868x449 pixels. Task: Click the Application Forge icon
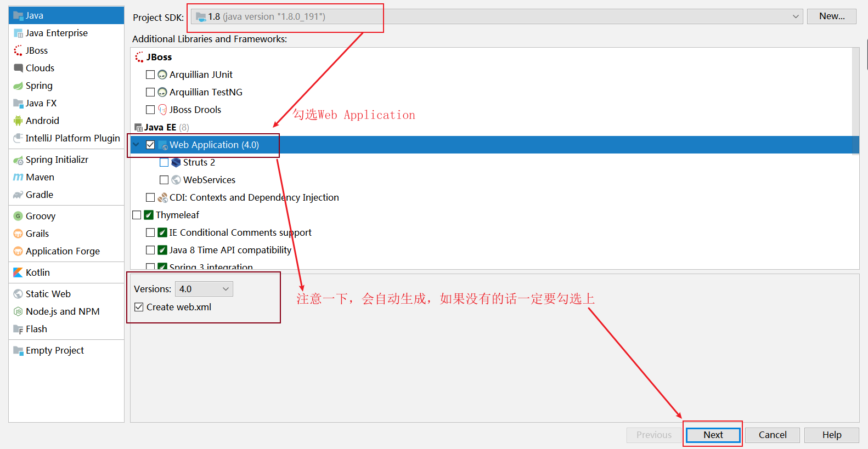pos(18,251)
